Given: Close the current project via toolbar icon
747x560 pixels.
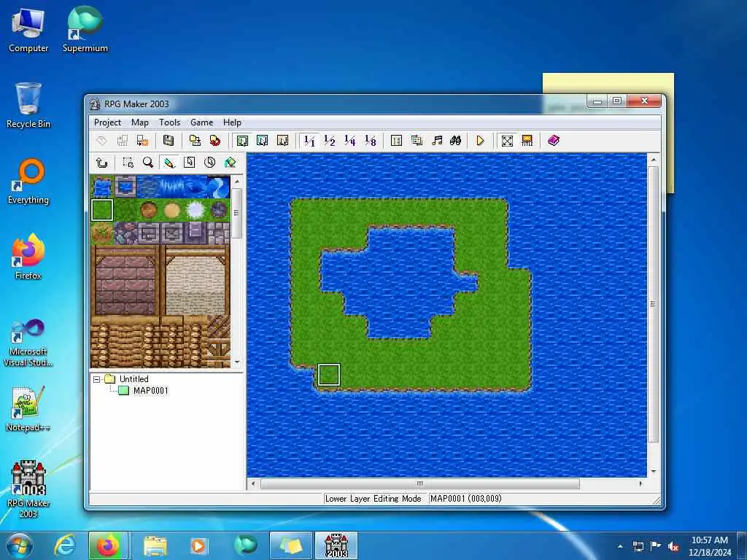Looking at the screenshot, I should [142, 141].
